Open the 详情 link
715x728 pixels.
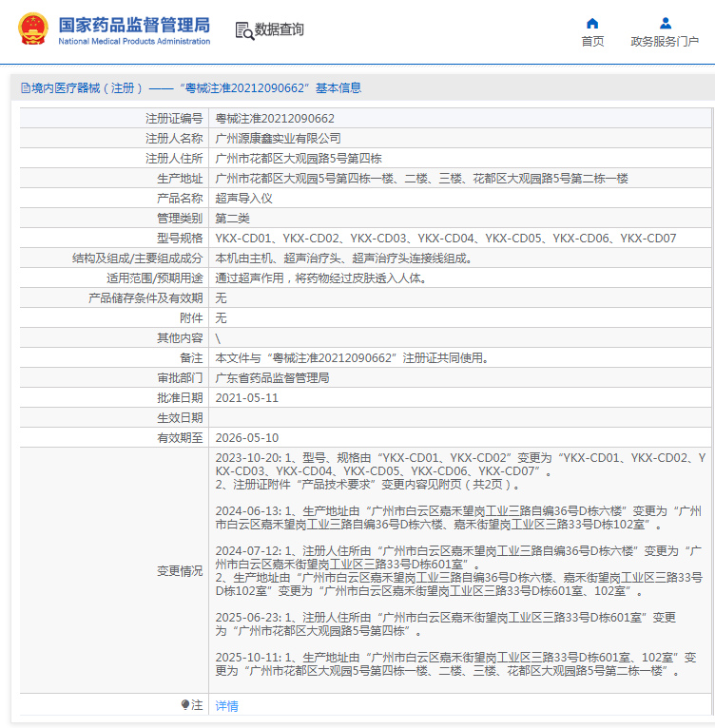pyautogui.click(x=226, y=706)
